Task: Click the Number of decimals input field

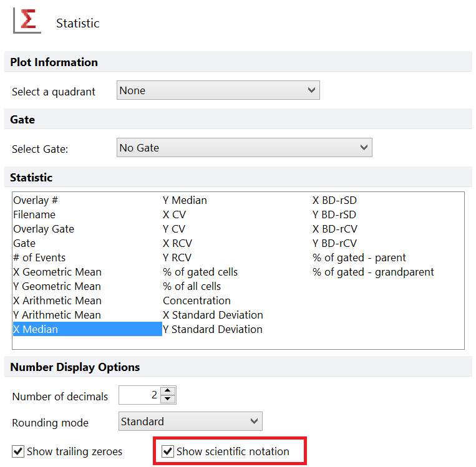Action: (139, 395)
